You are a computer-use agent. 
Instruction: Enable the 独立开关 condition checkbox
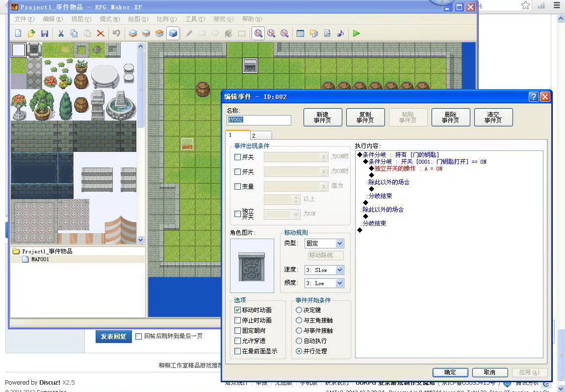237,214
